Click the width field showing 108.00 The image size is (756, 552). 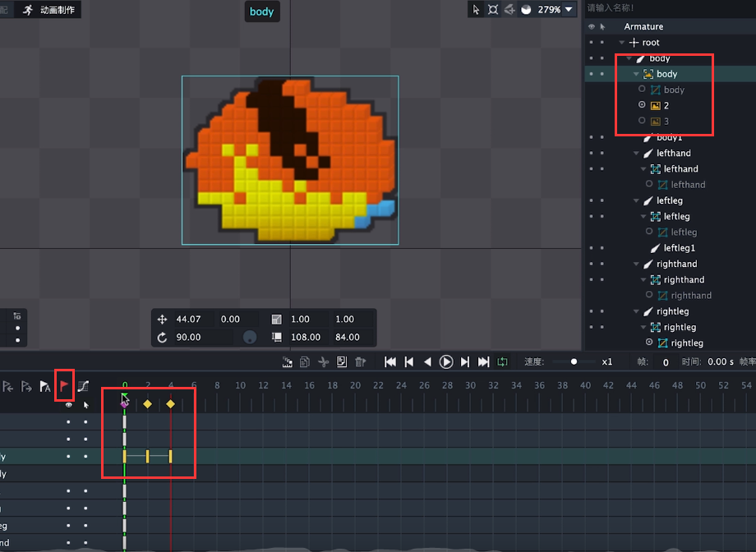(309, 337)
